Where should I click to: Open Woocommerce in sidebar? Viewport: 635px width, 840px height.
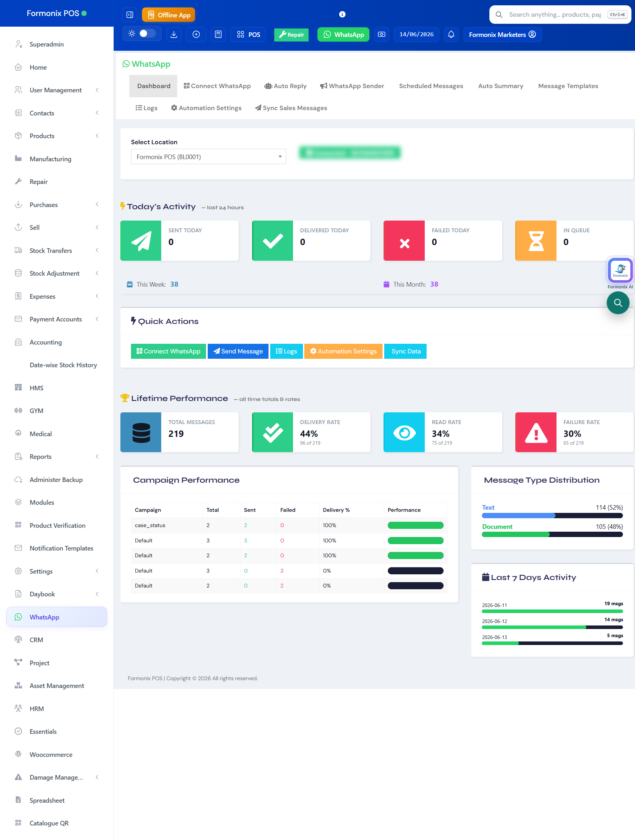56,754
